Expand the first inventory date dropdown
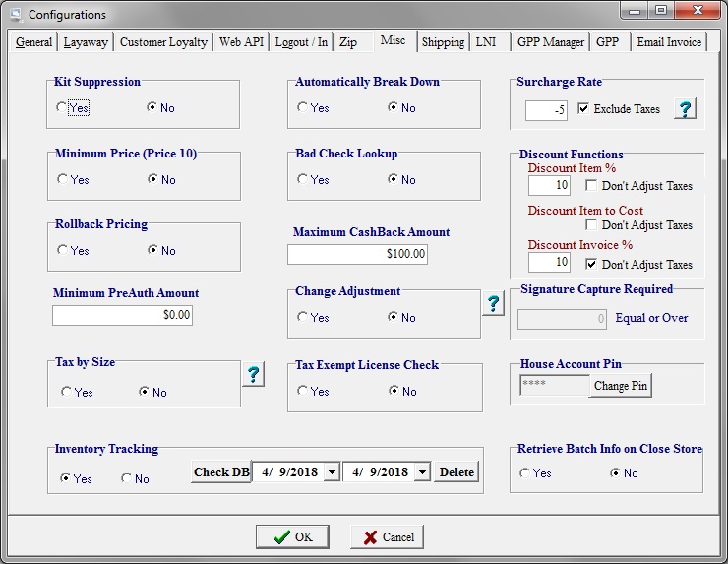 coord(332,472)
